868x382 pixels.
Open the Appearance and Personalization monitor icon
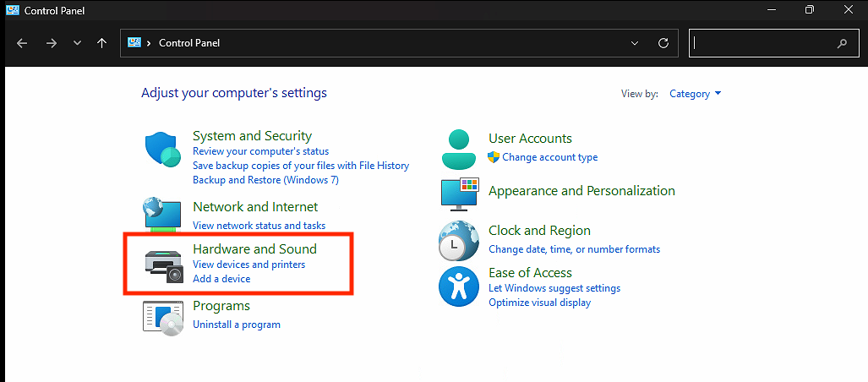coord(460,195)
